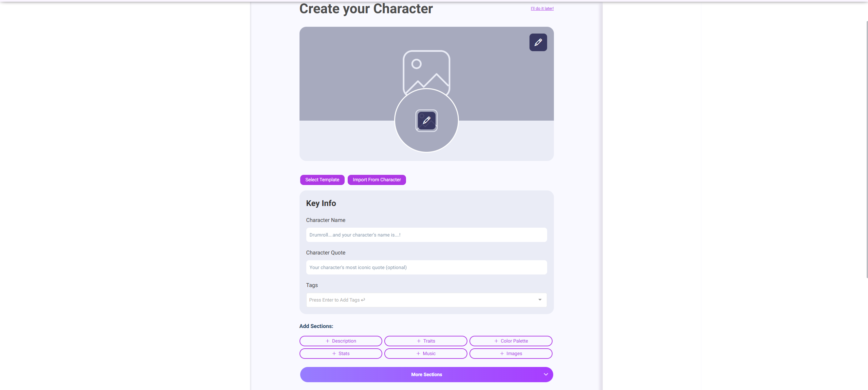The height and width of the screenshot is (390, 868).
Task: Click the page vertical scrollbar
Action: (x=867, y=149)
